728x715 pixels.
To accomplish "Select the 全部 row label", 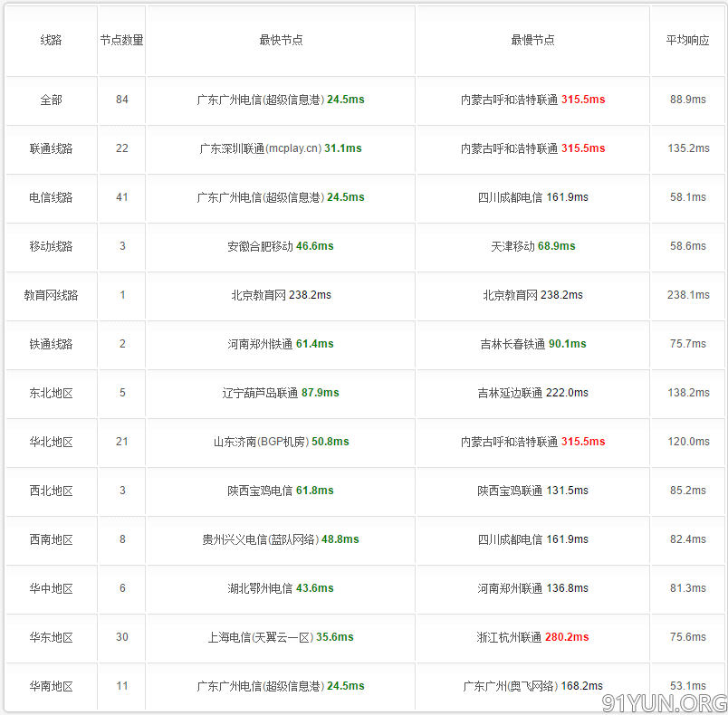I will pyautogui.click(x=51, y=100).
